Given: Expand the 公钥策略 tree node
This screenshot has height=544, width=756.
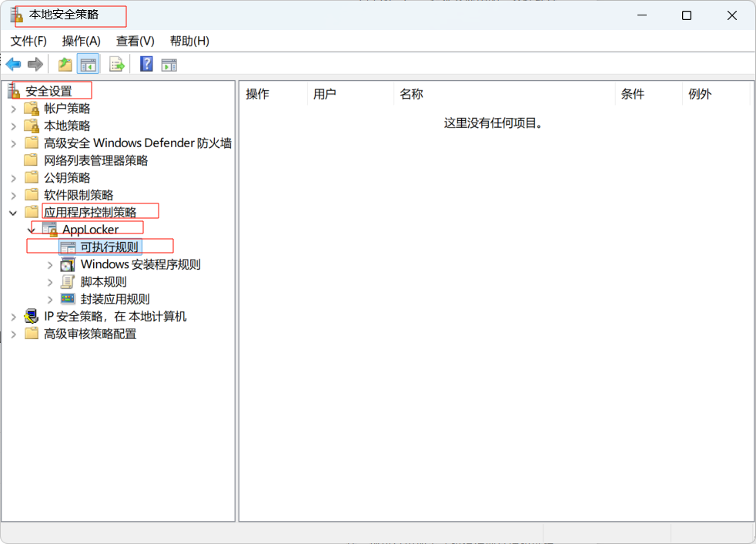Looking at the screenshot, I should pyautogui.click(x=14, y=178).
